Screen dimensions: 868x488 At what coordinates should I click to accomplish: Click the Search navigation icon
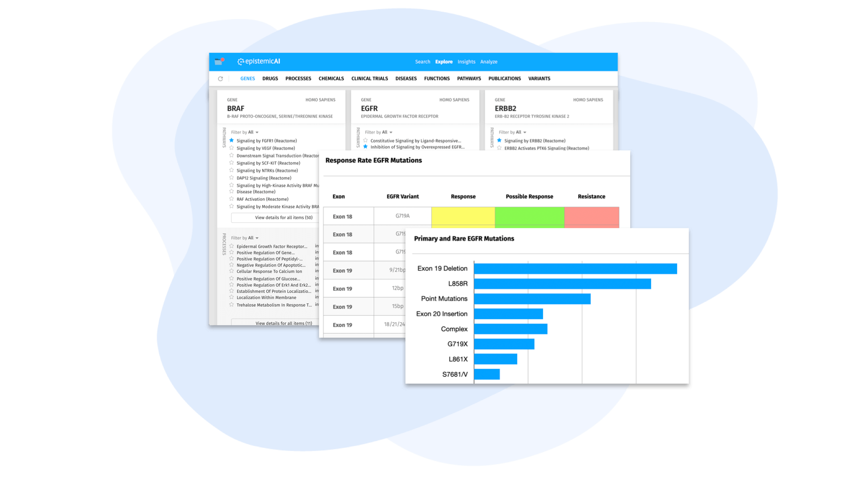point(421,61)
